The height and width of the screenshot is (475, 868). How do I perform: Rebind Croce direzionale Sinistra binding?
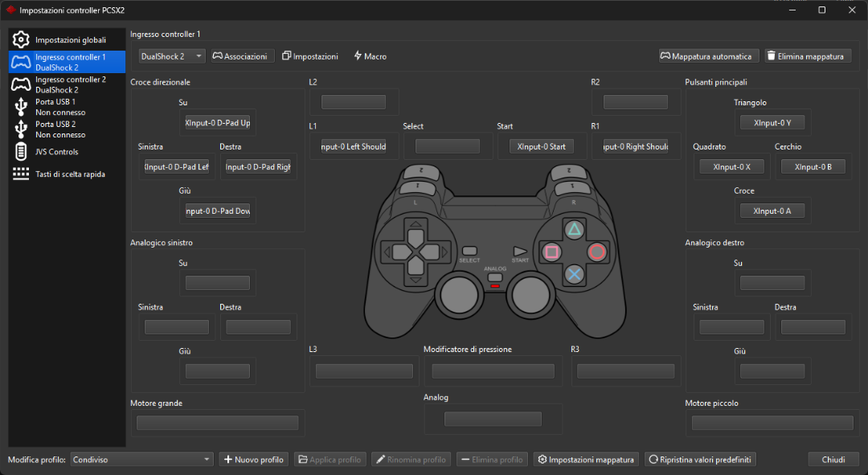pyautogui.click(x=177, y=166)
